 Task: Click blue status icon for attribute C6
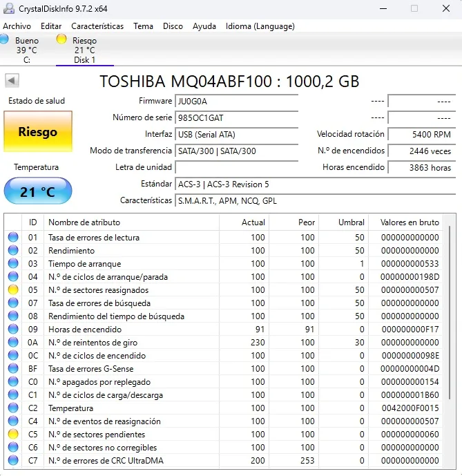point(13,447)
